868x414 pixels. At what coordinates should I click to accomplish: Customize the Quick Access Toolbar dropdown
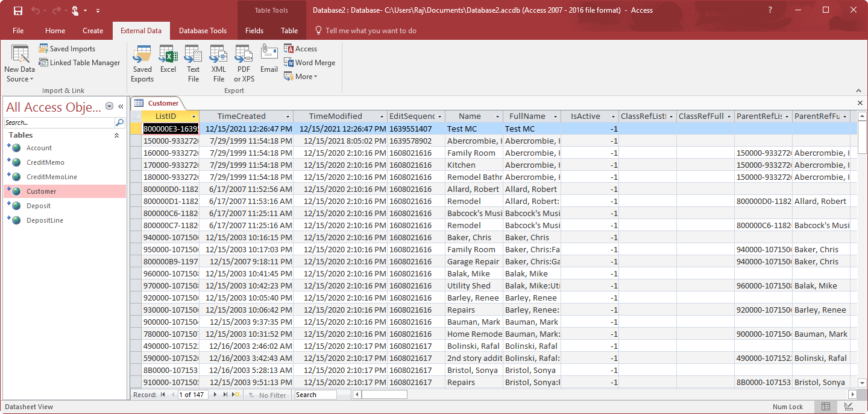coord(98,10)
